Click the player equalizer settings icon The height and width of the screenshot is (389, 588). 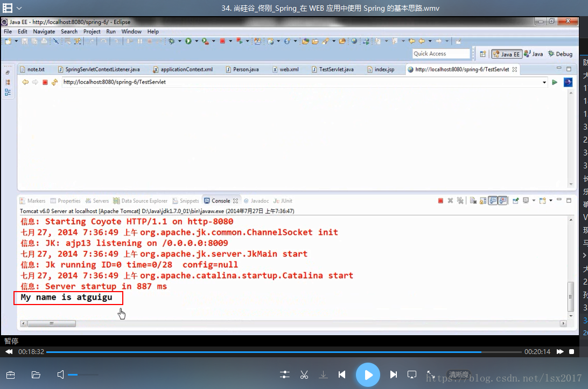(x=285, y=374)
